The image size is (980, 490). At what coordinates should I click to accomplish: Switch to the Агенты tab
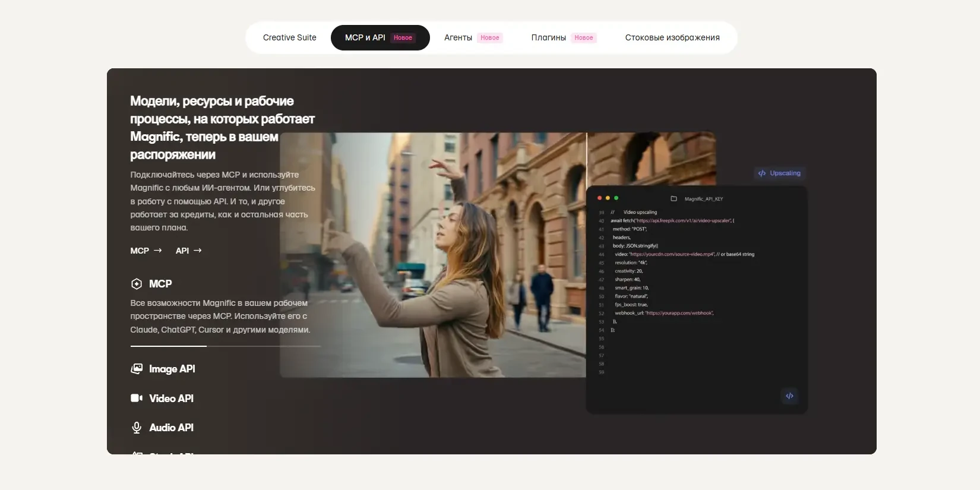pos(473,37)
